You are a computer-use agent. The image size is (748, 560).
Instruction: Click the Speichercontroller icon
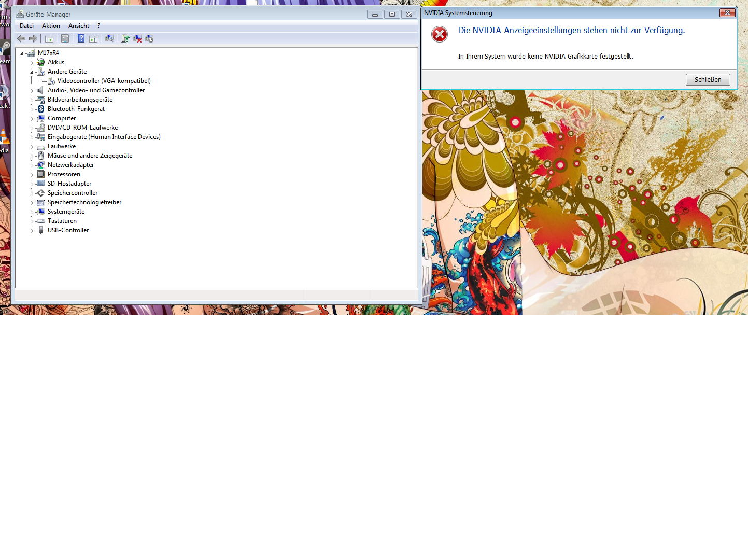41,193
